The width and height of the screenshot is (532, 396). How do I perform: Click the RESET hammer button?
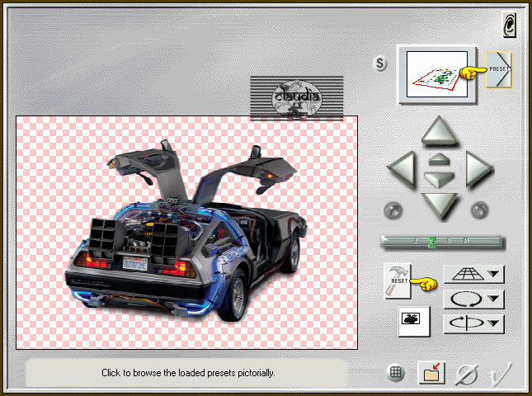[398, 281]
